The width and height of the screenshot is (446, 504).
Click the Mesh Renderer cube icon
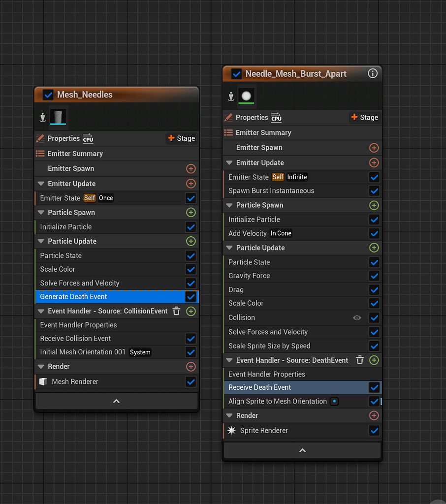43,381
